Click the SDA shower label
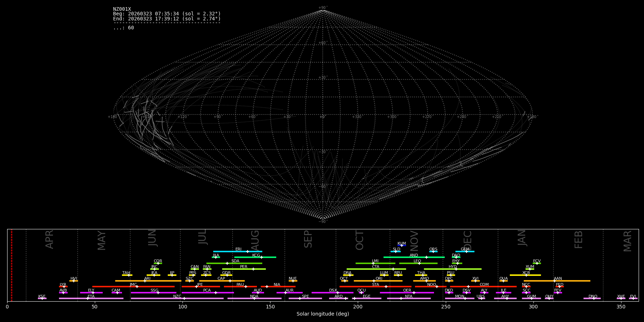 tap(235, 261)
